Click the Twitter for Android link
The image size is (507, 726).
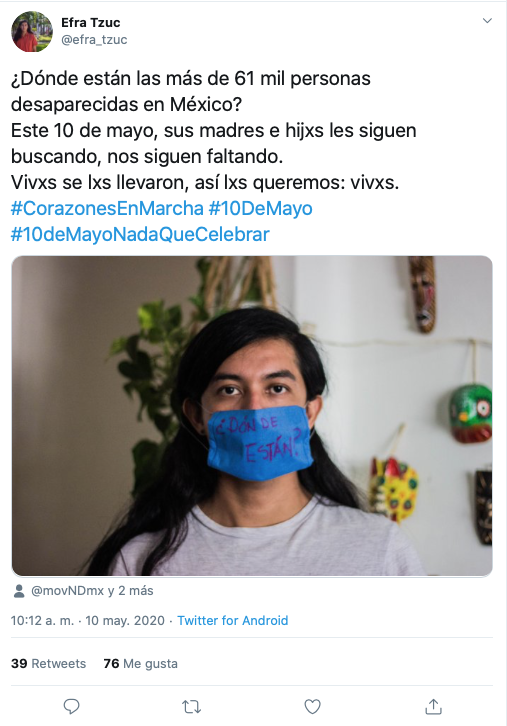[233, 620]
